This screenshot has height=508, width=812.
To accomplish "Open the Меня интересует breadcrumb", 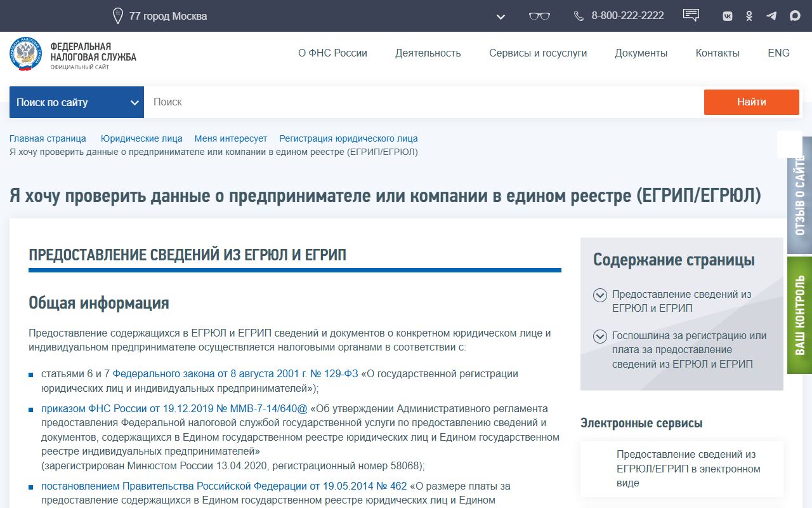I will tap(231, 138).
